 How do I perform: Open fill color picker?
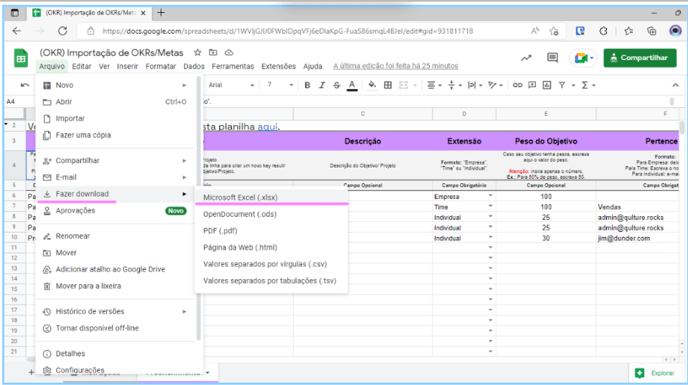pyautogui.click(x=372, y=85)
